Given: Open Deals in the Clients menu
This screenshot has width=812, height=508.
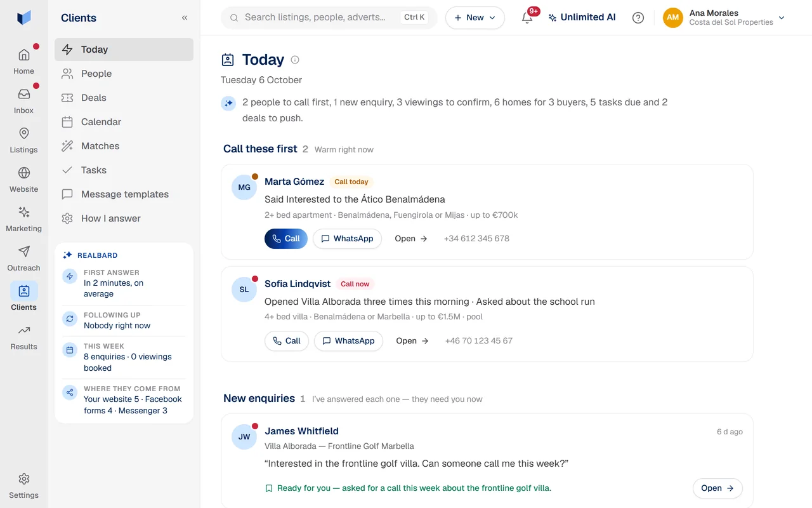Looking at the screenshot, I should click(124, 98).
